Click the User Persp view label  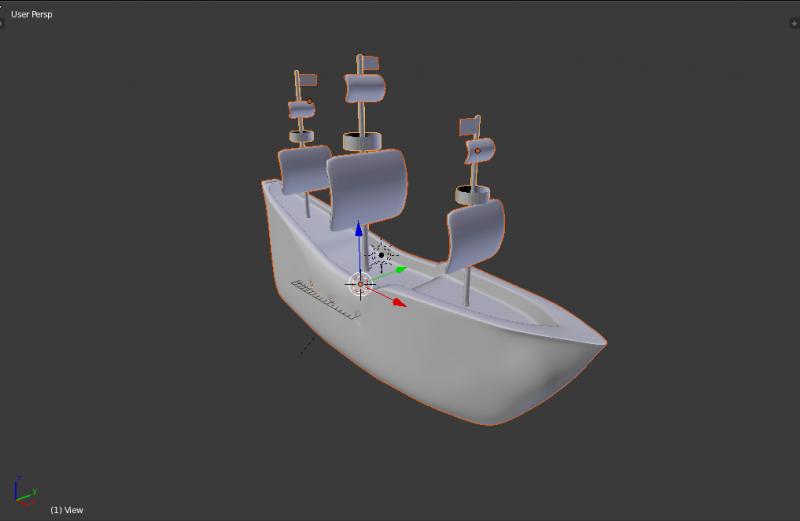tap(32, 14)
